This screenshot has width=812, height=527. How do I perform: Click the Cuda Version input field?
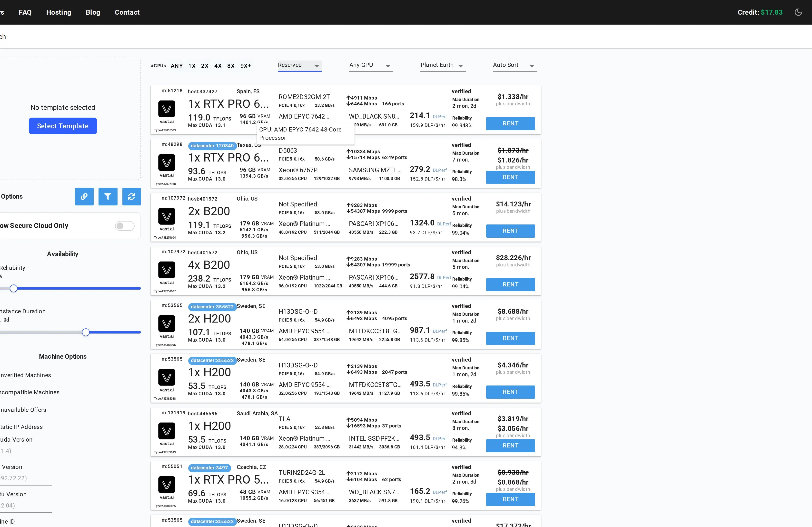[x=26, y=451]
